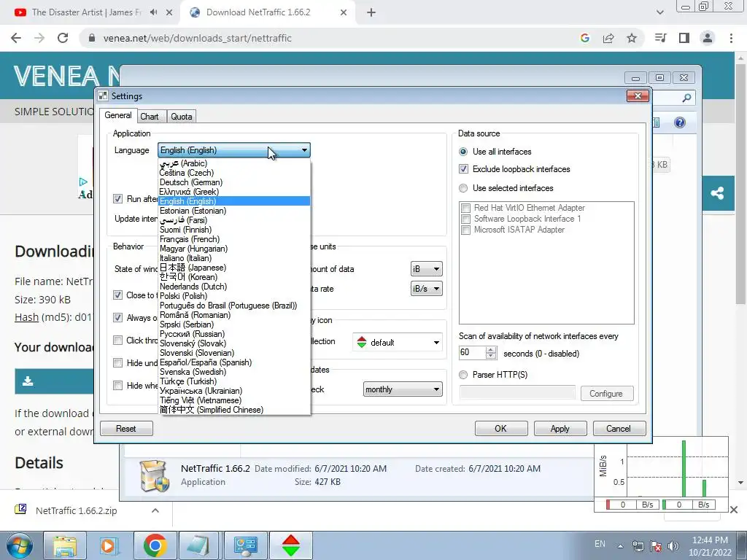Screen dimensions: 747x560
Task: Open data rate B/s dropdown
Action: 427,289
